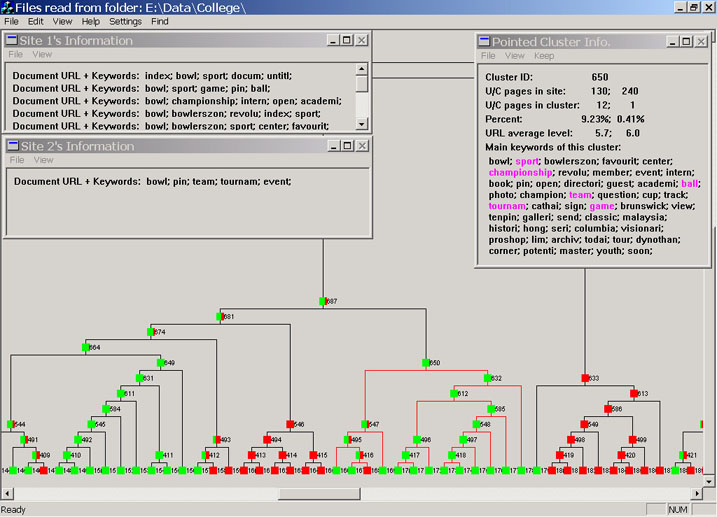717x517 pixels.
Task: Select cluster node 681
Action: 220,316
